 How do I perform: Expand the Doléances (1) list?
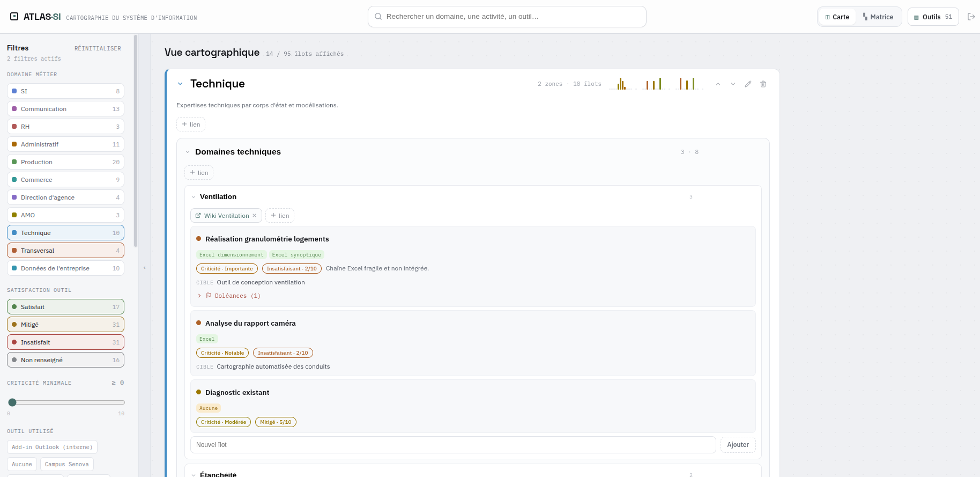click(229, 296)
